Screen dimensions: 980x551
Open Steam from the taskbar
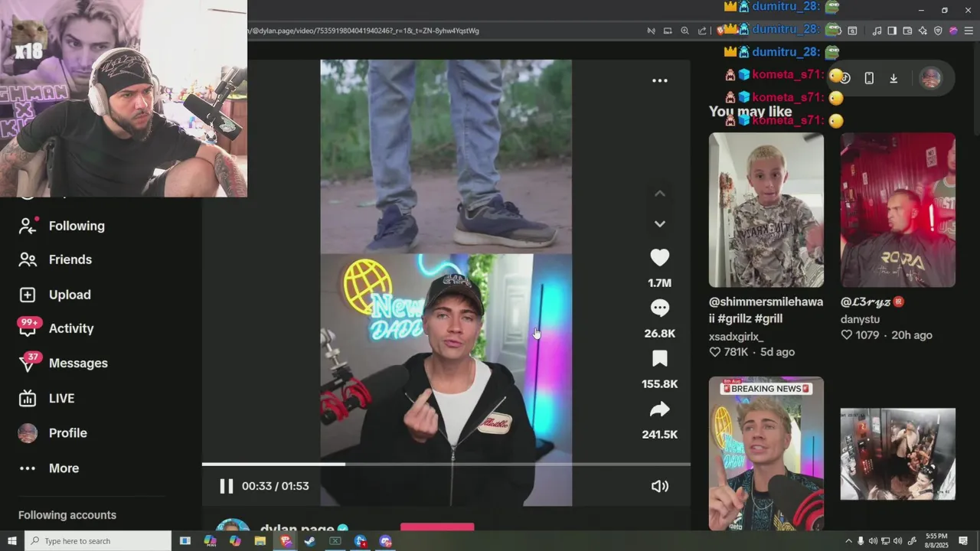(309, 541)
